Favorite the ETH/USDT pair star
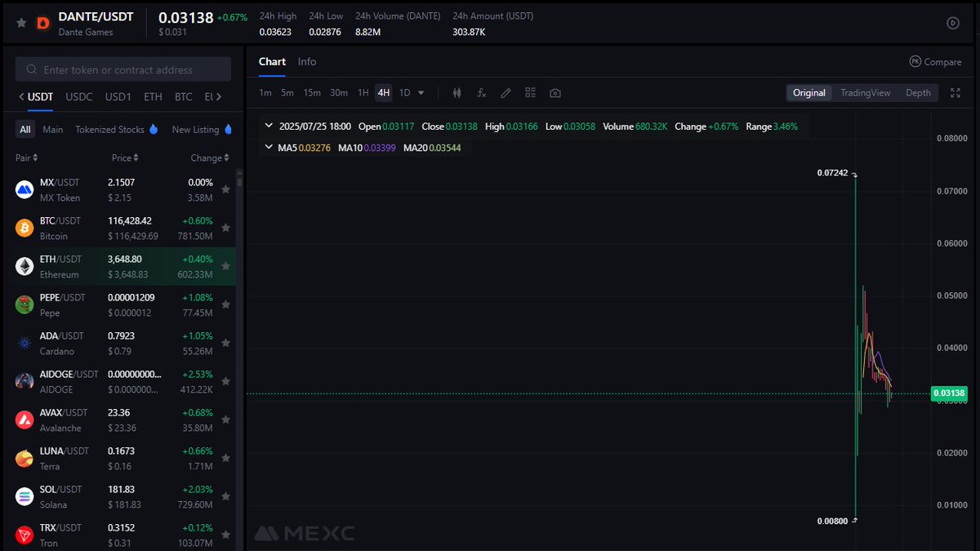This screenshot has width=980, height=551. point(225,266)
